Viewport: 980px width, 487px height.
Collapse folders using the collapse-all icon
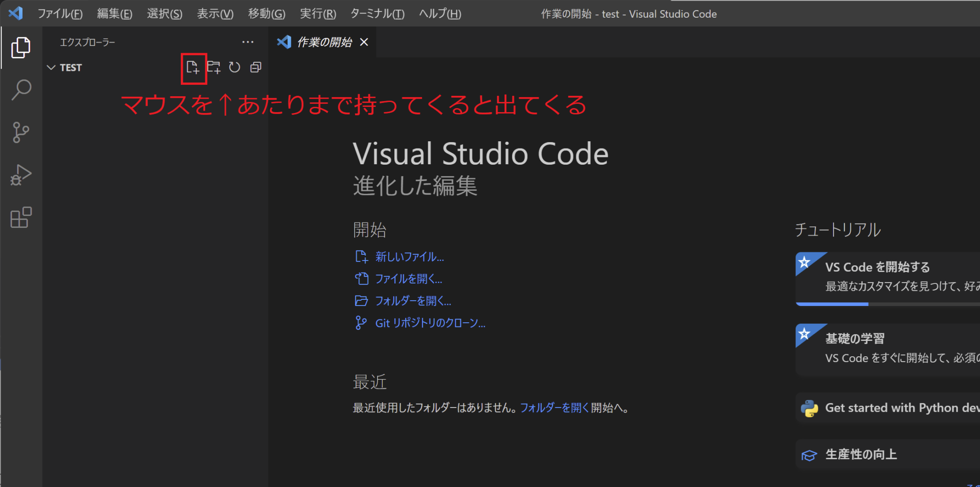coord(256,68)
